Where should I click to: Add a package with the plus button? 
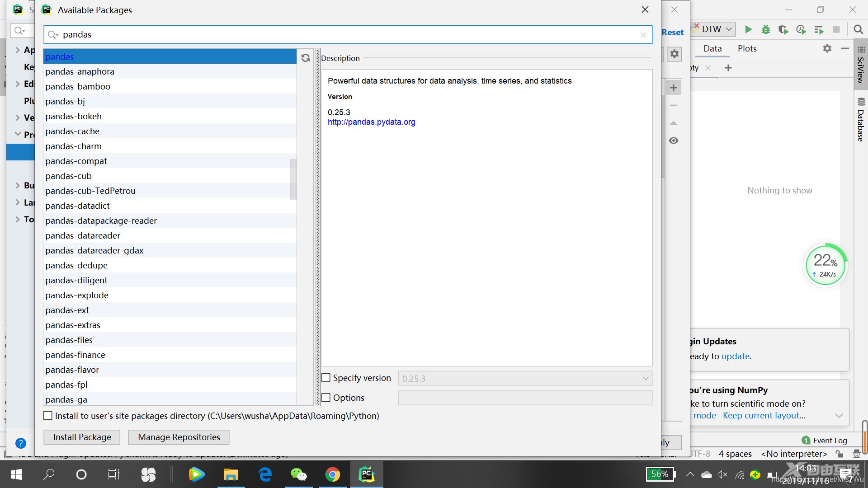click(x=674, y=88)
